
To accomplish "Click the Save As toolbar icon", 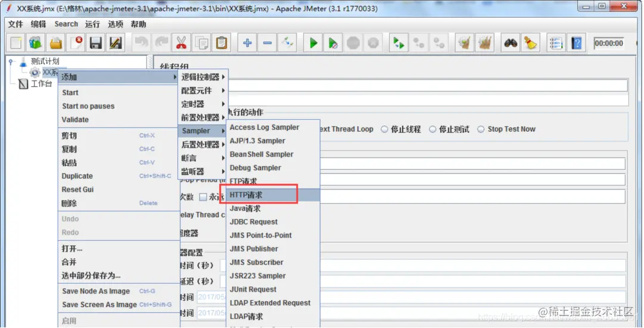I will tap(116, 43).
